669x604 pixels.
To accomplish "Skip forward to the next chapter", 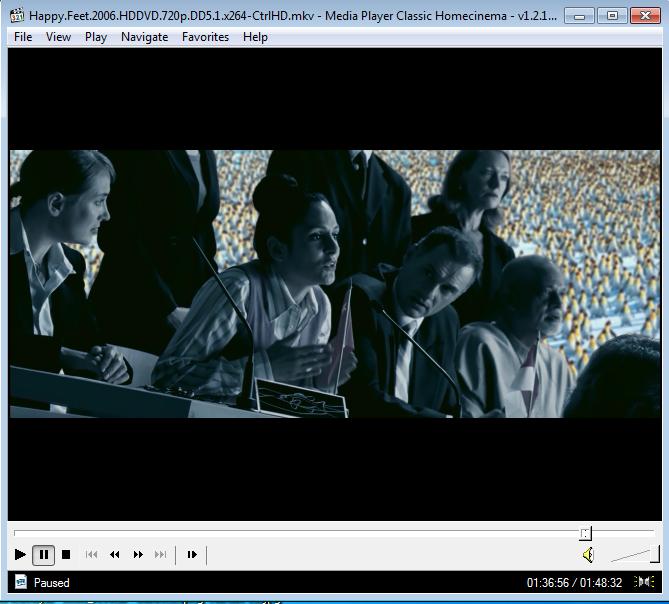I will click(160, 554).
